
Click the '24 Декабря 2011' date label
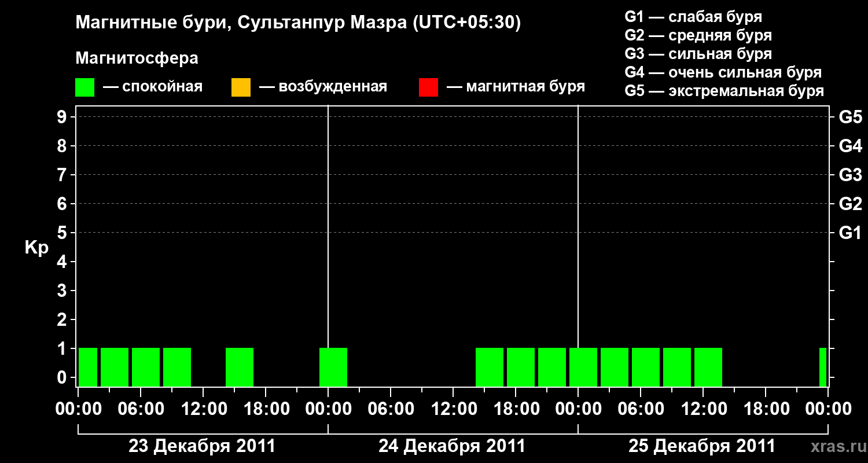pyautogui.click(x=452, y=446)
